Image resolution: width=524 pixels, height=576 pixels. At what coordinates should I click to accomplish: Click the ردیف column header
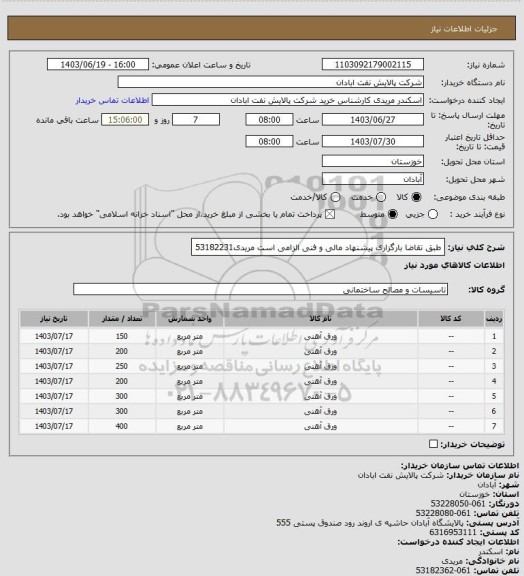[494, 319]
